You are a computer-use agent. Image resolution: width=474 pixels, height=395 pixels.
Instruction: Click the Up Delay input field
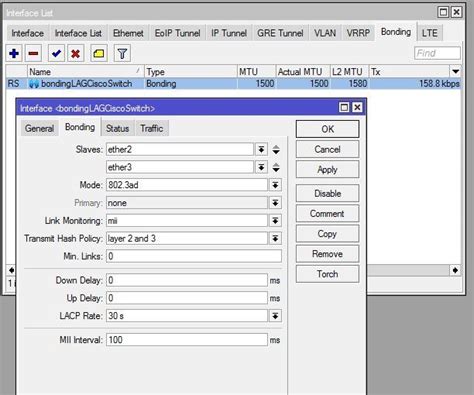[x=187, y=298]
